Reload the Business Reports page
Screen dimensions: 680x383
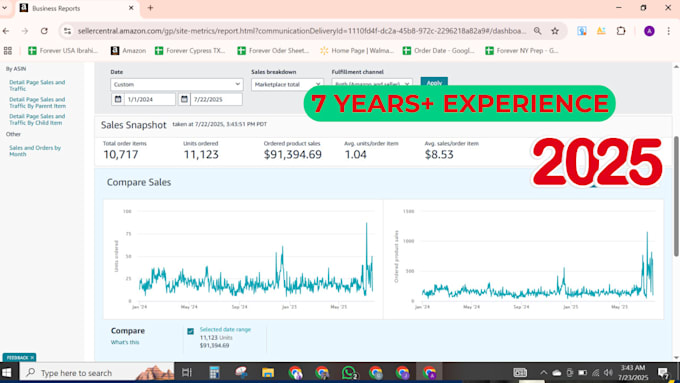pos(44,31)
